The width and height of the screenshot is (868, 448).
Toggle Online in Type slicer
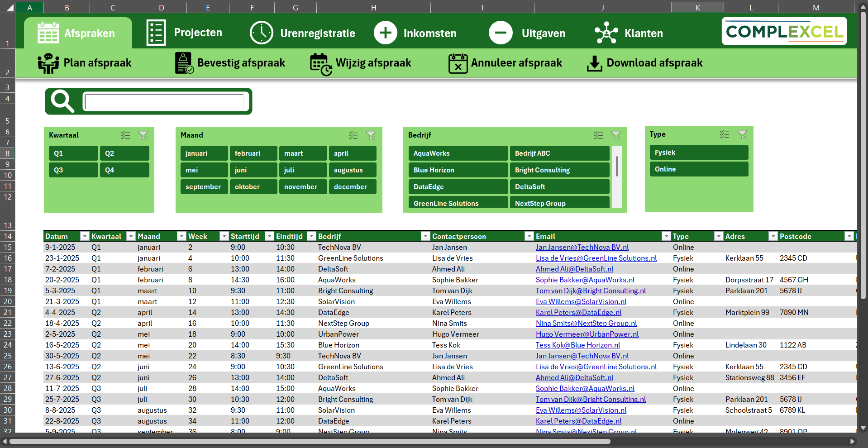pyautogui.click(x=699, y=169)
